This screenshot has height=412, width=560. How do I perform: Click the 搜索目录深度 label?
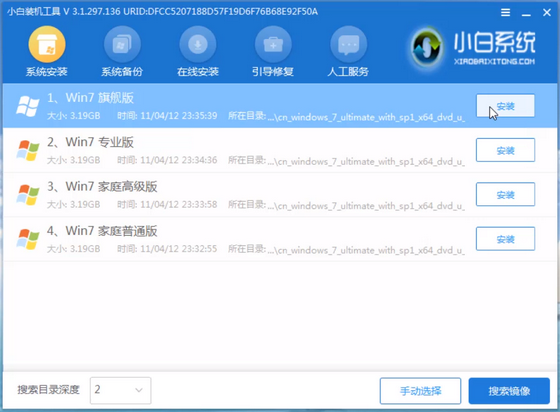pos(48,390)
